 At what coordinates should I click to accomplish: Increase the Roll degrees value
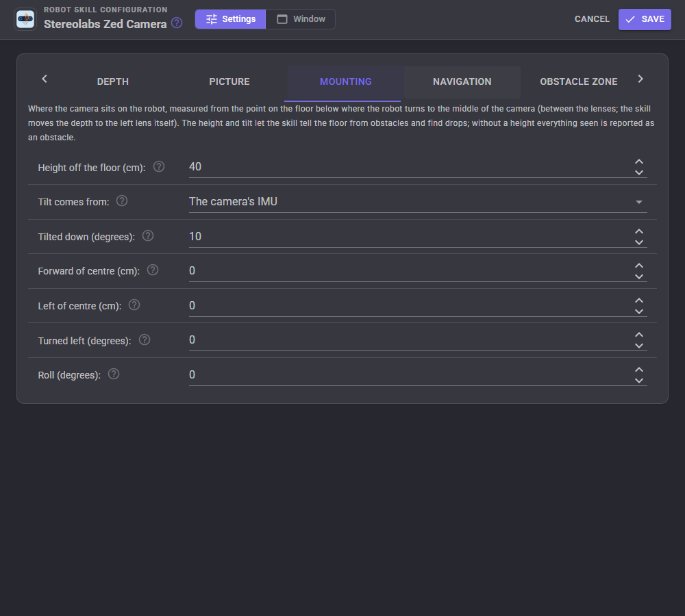pyautogui.click(x=638, y=370)
